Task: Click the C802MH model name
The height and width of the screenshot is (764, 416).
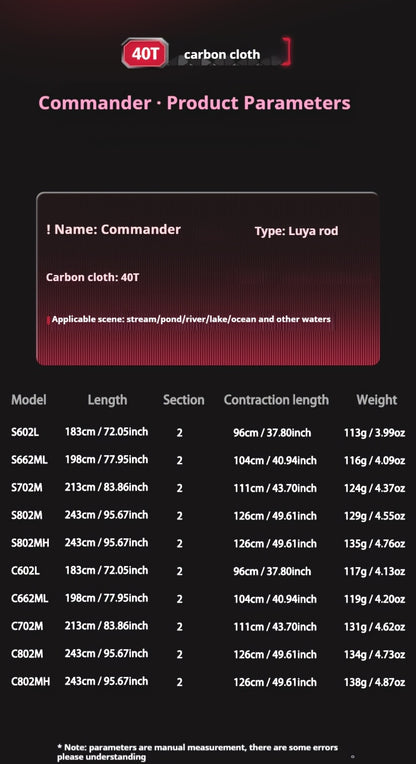Action: coord(30,682)
